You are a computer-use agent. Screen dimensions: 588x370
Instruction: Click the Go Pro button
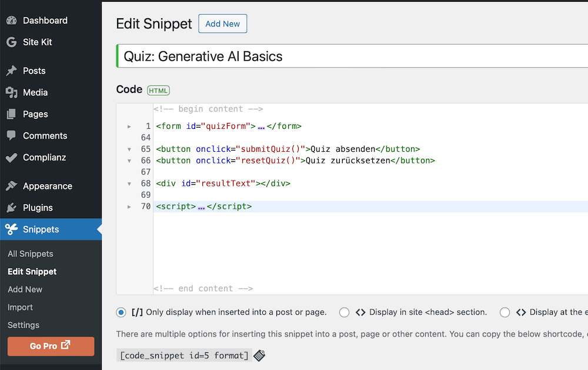coord(51,346)
